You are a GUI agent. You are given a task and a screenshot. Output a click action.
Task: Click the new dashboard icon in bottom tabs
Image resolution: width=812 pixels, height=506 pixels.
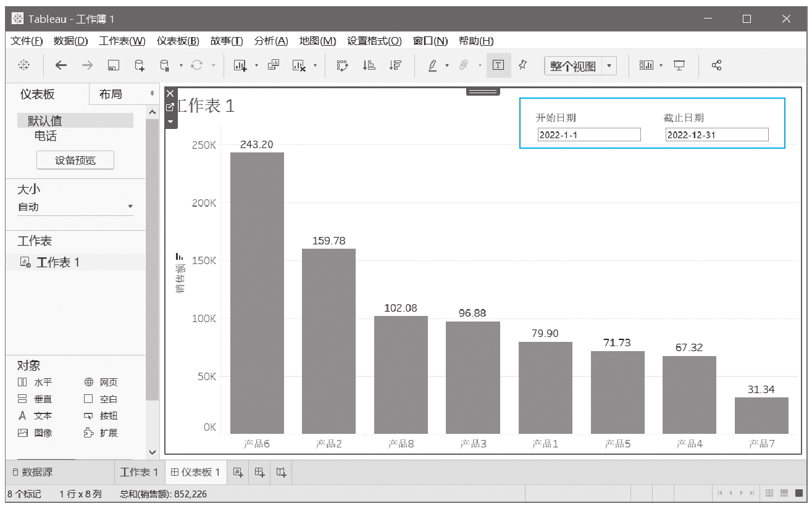[x=259, y=473]
